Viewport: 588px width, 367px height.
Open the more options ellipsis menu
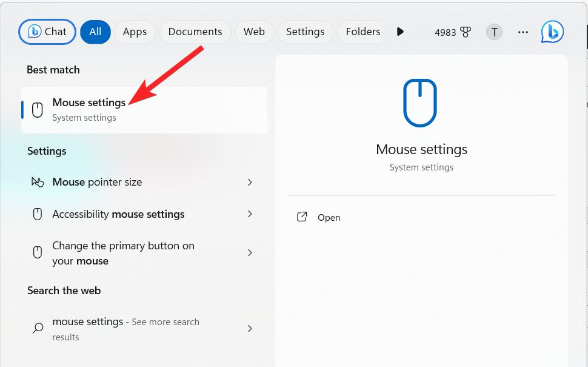click(x=523, y=32)
